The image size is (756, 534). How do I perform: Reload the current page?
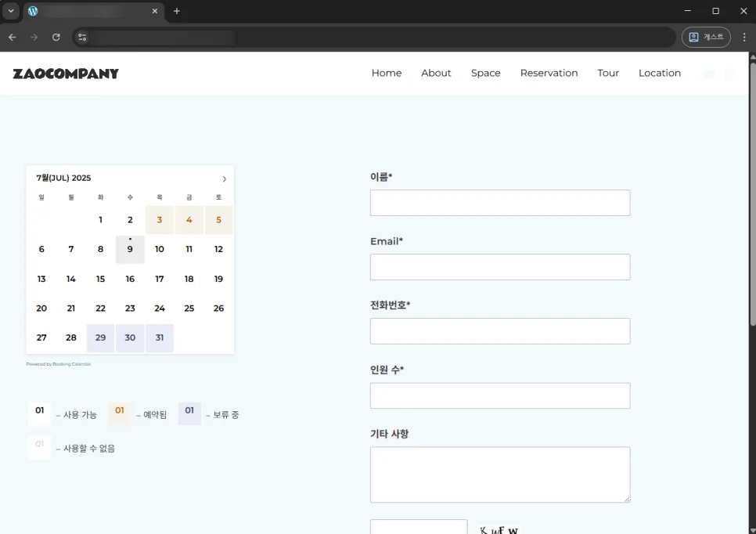(x=56, y=37)
